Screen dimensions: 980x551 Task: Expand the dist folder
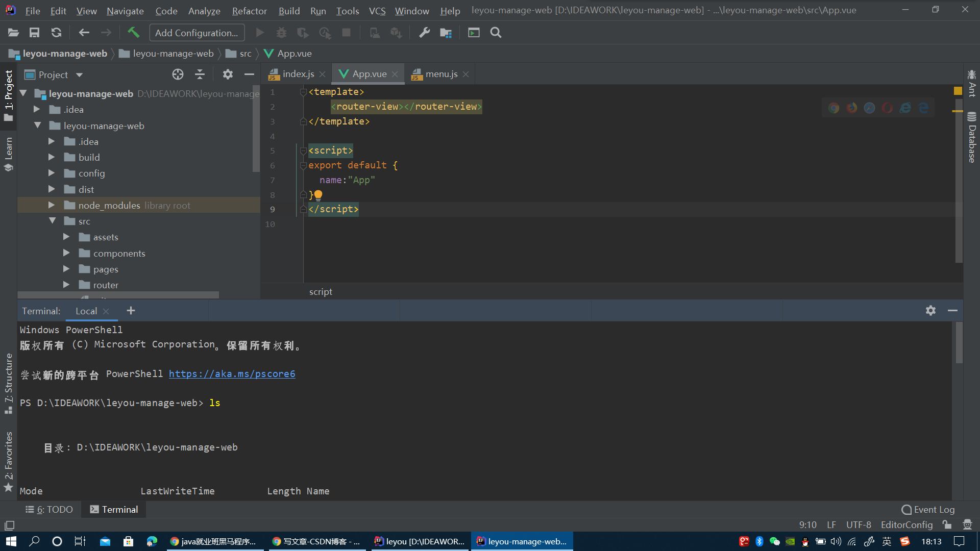point(52,189)
